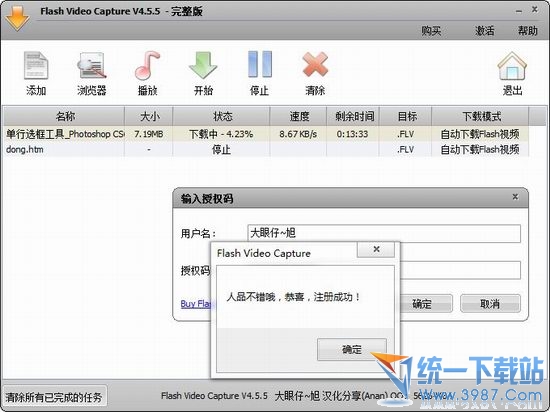
Task: Click the 剩余时间 column header
Action: pyautogui.click(x=353, y=116)
